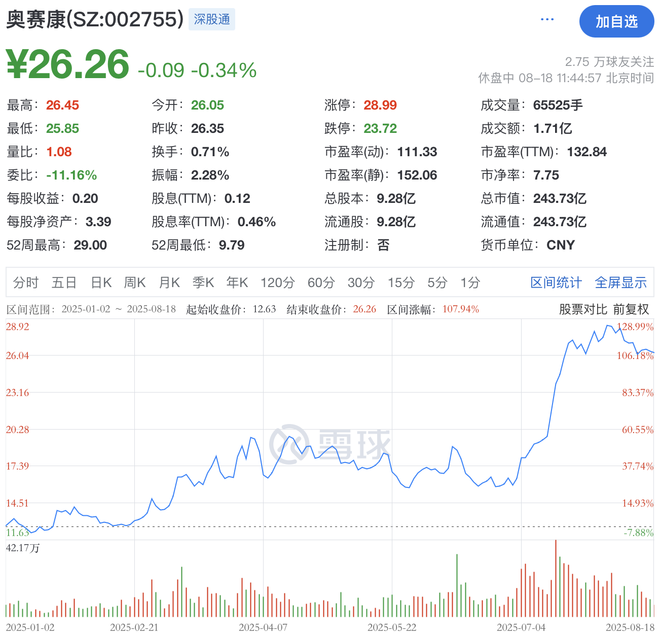Image resolution: width=660 pixels, height=635 pixels.
Task: Click the 流通值 value 243.73亿
Action: click(x=559, y=222)
